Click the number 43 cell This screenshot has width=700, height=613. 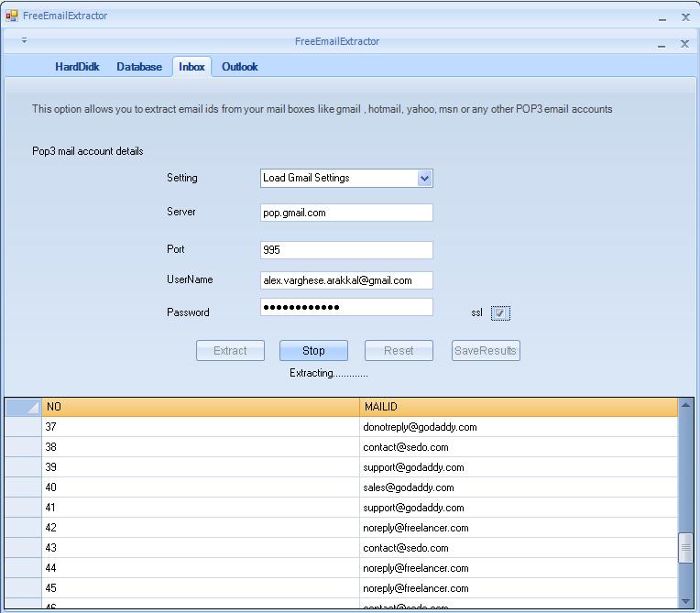click(201, 548)
